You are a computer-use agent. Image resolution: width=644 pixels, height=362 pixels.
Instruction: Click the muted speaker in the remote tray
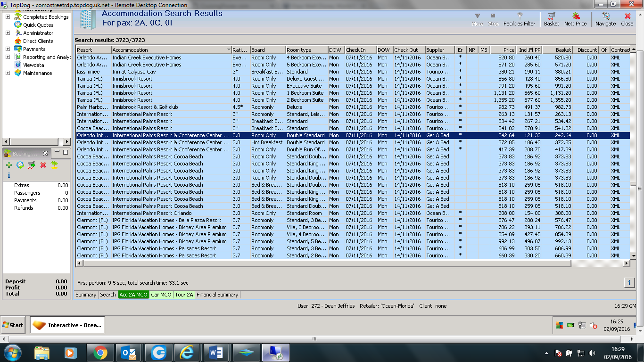click(x=594, y=325)
